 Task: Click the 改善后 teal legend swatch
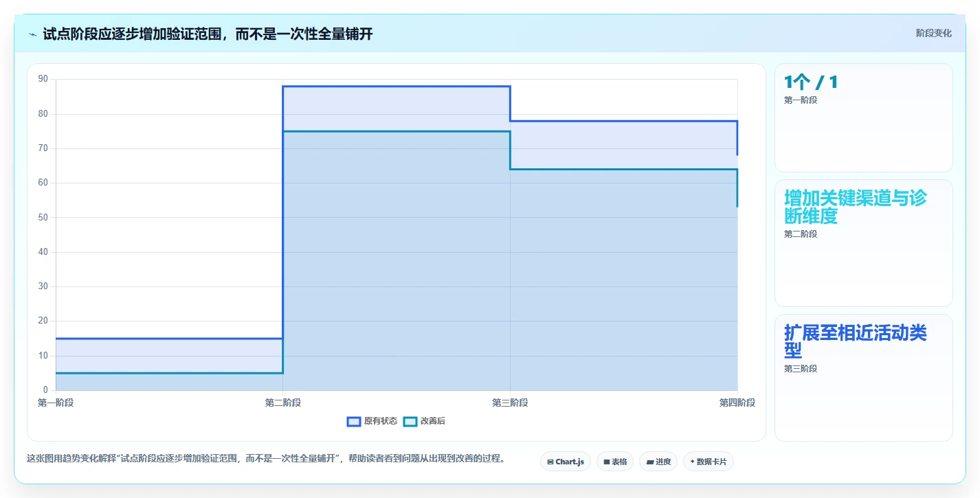pyautogui.click(x=410, y=421)
